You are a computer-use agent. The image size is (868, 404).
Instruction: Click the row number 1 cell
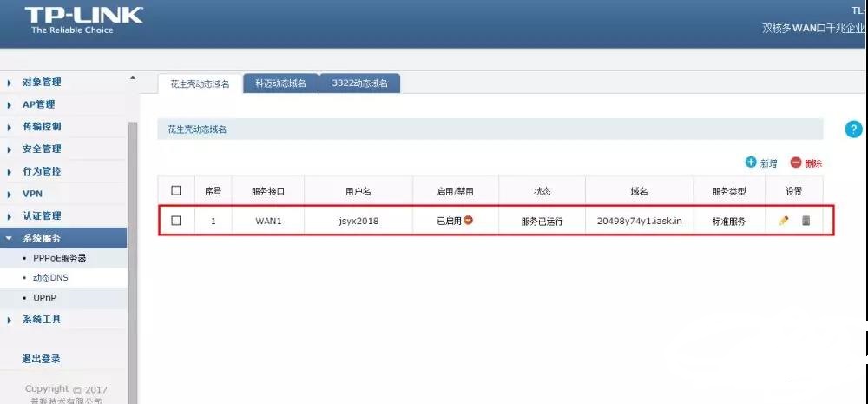pyautogui.click(x=214, y=221)
